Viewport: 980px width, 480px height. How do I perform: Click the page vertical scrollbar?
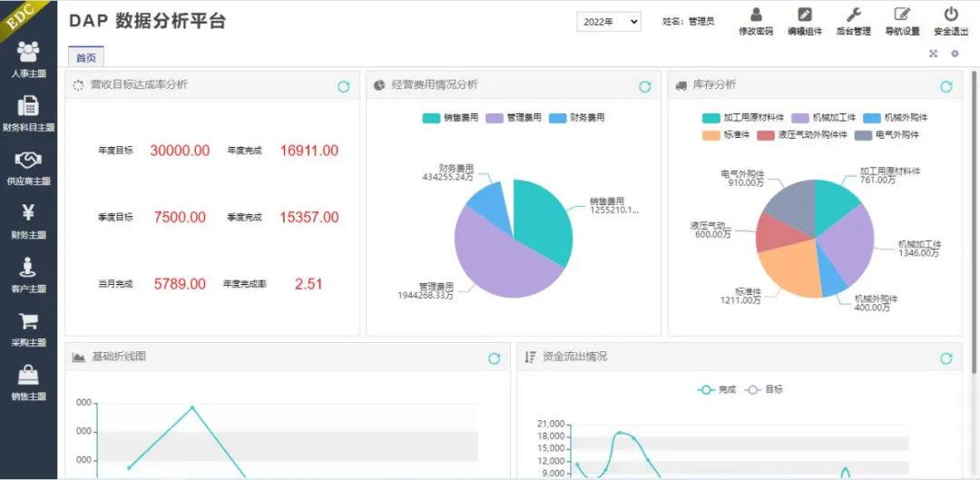tap(974, 222)
